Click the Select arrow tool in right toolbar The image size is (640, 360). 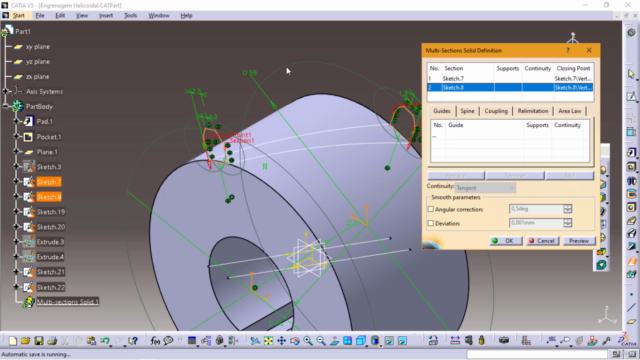[631, 74]
